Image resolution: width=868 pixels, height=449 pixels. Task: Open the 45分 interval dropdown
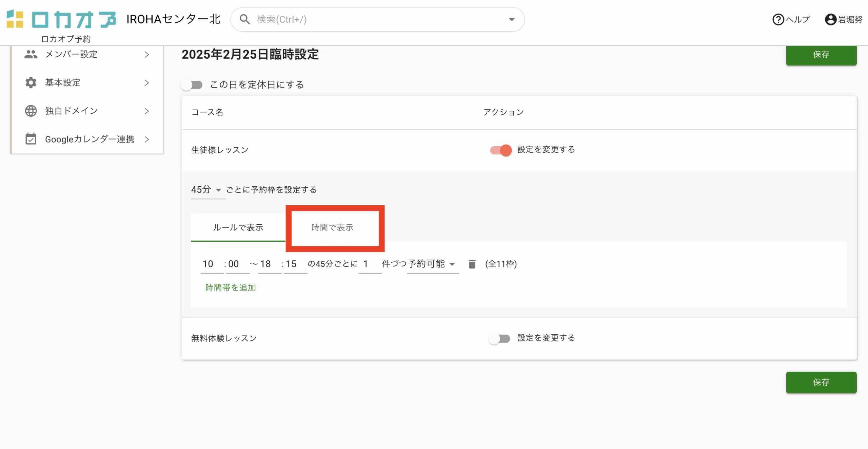coord(207,190)
